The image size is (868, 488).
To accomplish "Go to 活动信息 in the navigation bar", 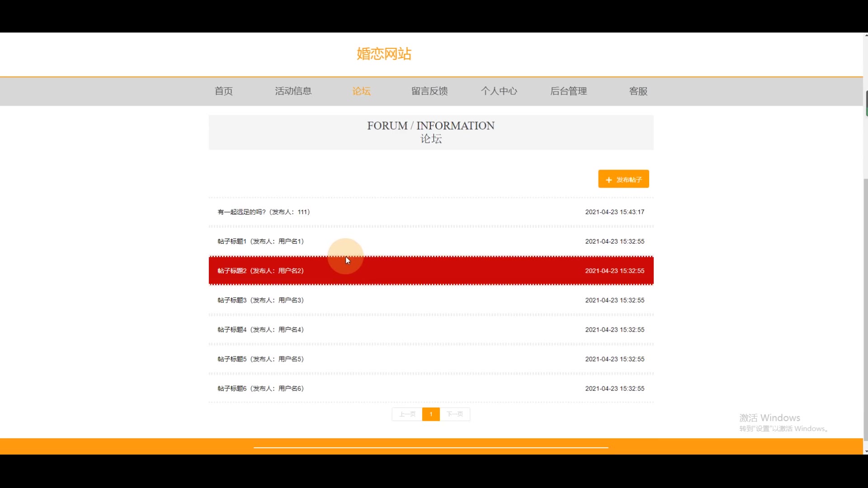I will click(293, 91).
